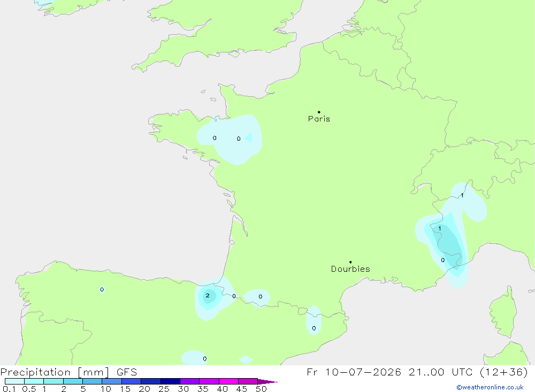This screenshot has width=535, height=392.
Task: Select the Dourbies map label
Action: 350,269
